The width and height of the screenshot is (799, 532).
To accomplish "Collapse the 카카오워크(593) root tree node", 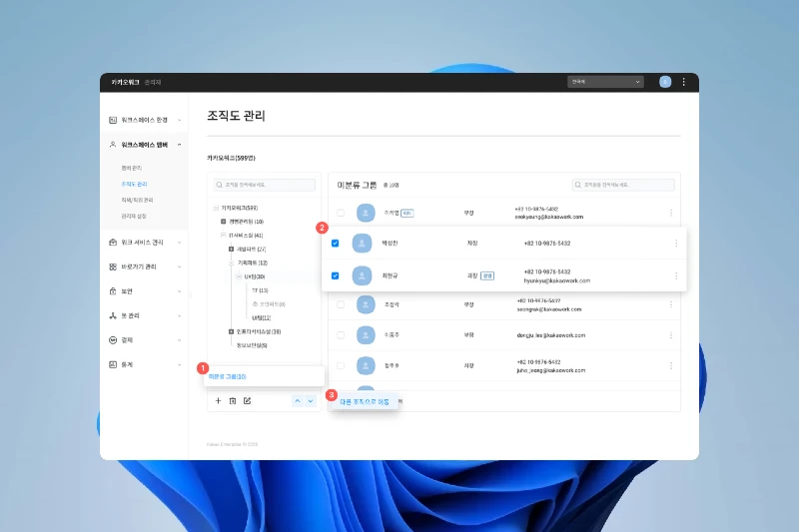I will click(216, 208).
